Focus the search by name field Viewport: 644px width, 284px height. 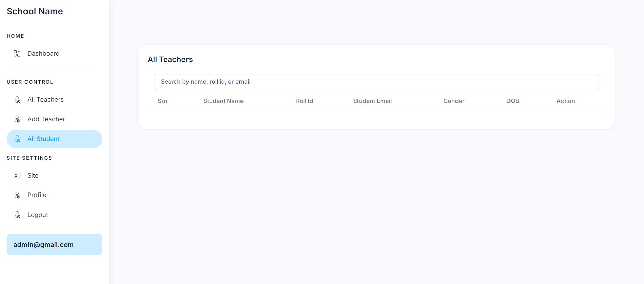pos(376,82)
